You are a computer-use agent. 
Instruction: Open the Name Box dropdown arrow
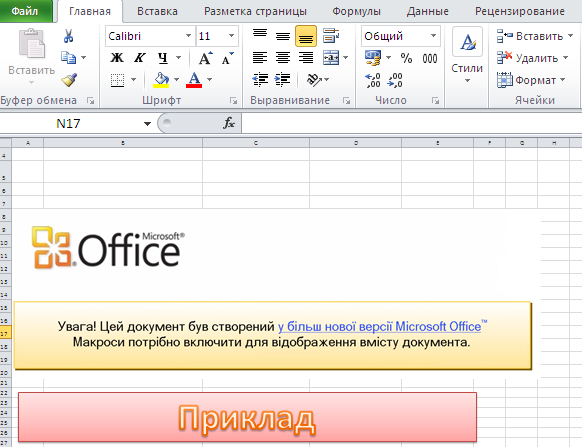point(147,124)
